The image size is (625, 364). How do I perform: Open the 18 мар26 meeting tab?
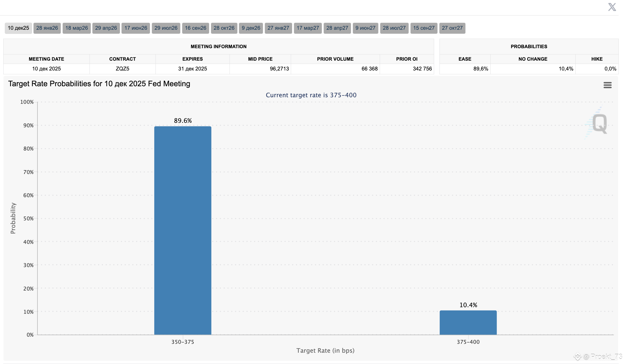coord(77,28)
